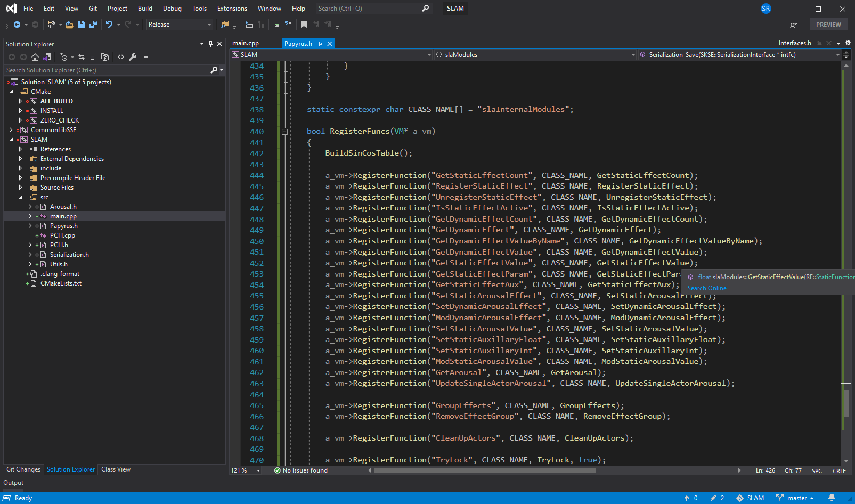Collapse All nodes in Solution Explorer

click(93, 57)
